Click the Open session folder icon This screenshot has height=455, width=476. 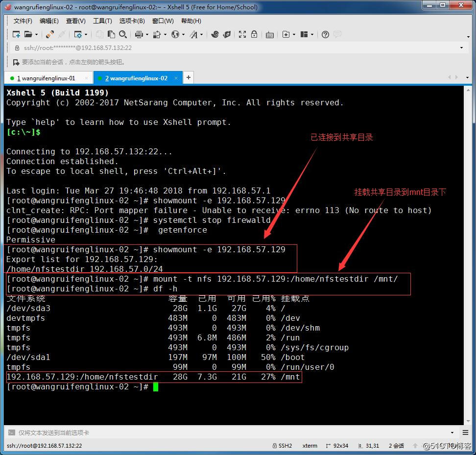[28, 34]
